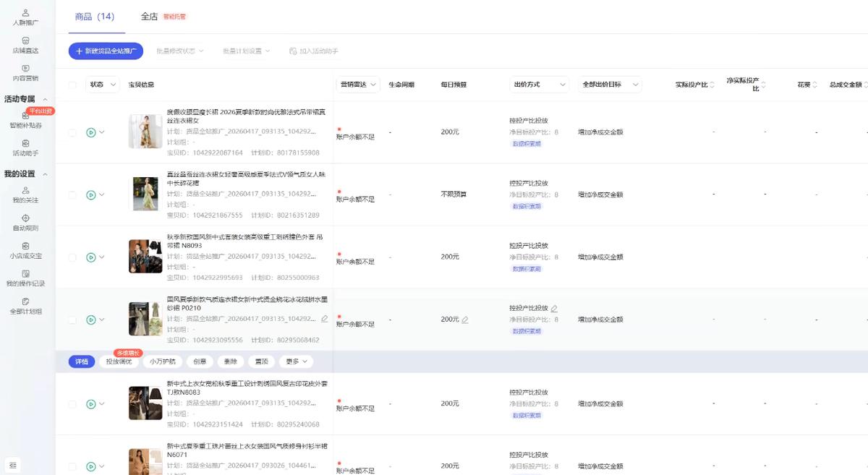
Task: Click the 详情 button in action bar
Action: [x=82, y=361]
